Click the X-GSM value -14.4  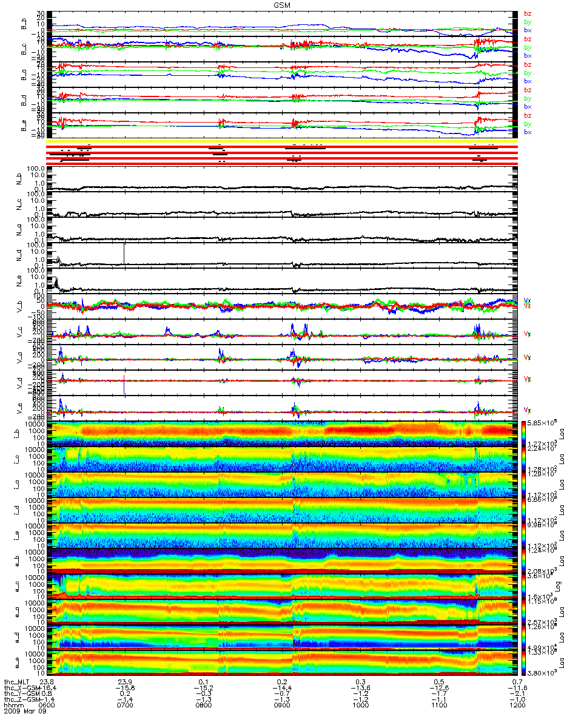(282, 688)
